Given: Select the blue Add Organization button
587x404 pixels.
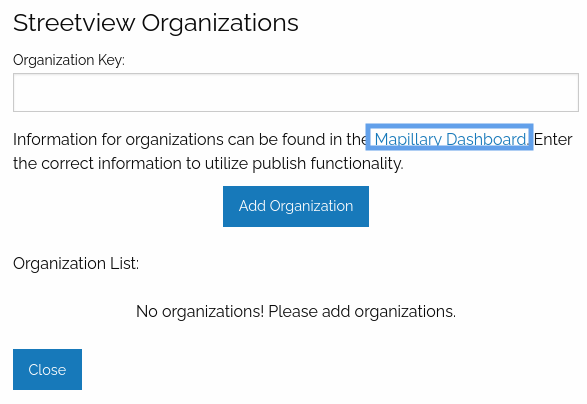Looking at the screenshot, I should [296, 206].
